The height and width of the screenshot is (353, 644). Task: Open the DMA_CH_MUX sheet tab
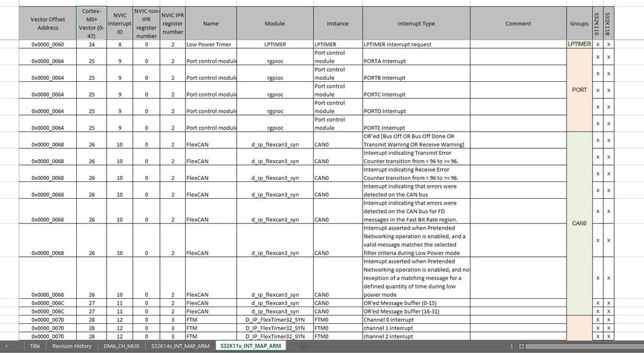(121, 346)
